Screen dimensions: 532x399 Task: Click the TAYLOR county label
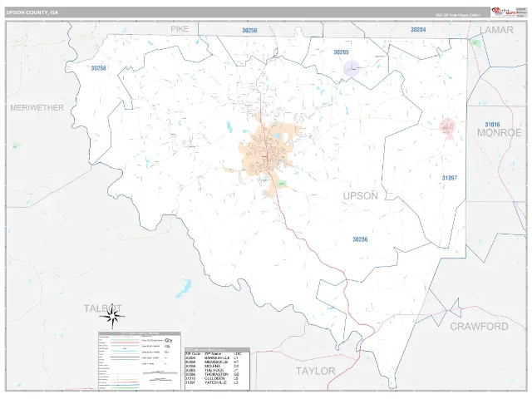316,371
